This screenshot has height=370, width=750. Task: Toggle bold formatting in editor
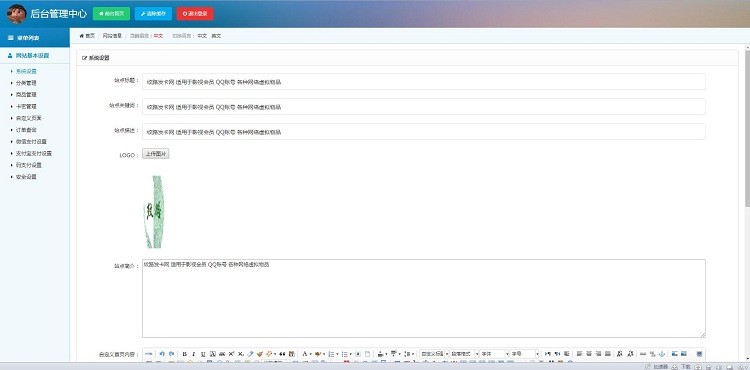[184, 354]
